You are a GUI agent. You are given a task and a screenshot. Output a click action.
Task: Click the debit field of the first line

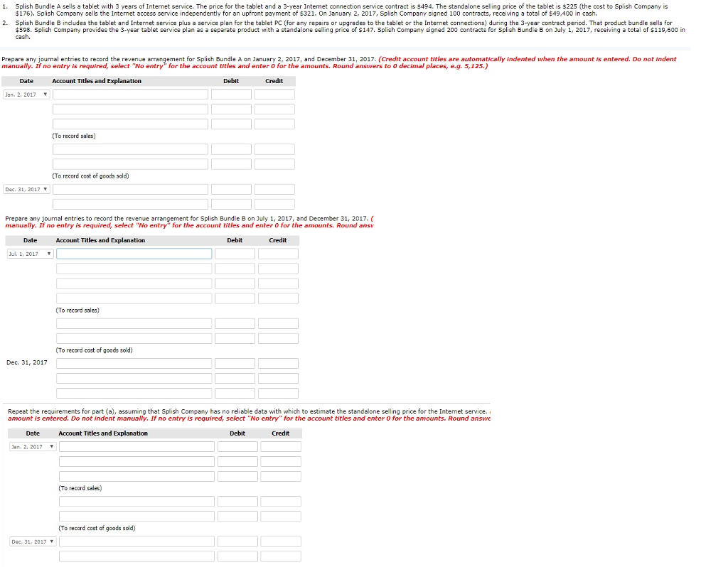(x=230, y=94)
